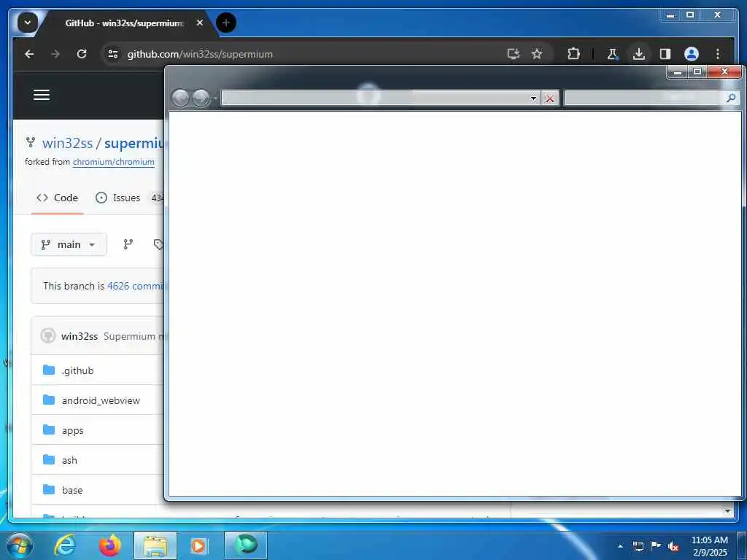Switch to the Code tab
The height and width of the screenshot is (560, 747).
(x=57, y=198)
